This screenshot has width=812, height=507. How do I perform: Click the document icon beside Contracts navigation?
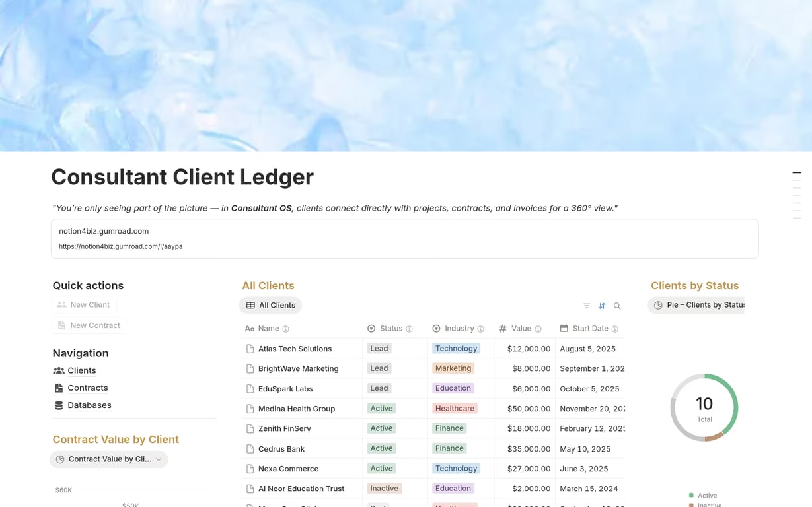[59, 388]
